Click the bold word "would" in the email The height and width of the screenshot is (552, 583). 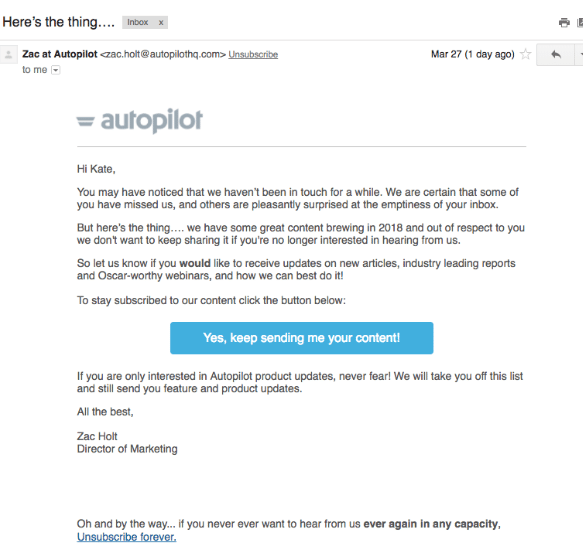[195, 263]
